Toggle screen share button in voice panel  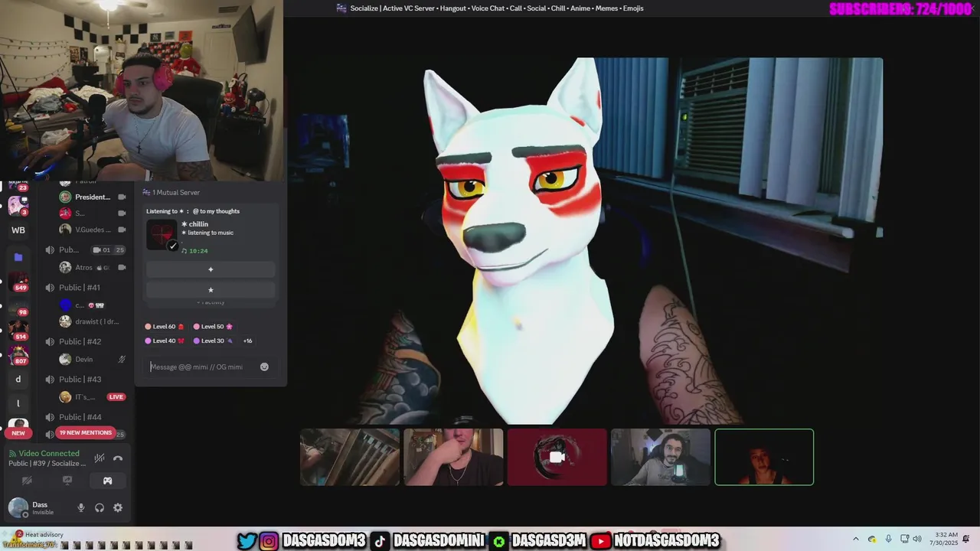click(67, 481)
